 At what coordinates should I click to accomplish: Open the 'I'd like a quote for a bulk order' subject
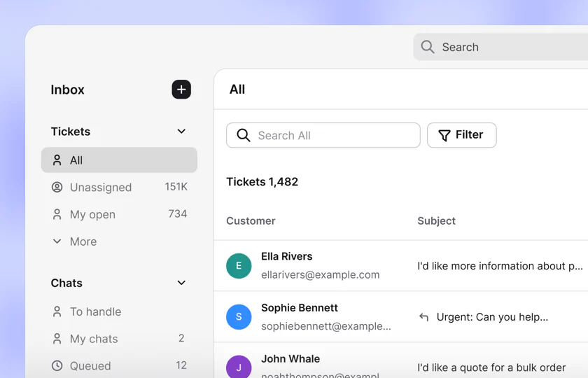pyautogui.click(x=491, y=367)
